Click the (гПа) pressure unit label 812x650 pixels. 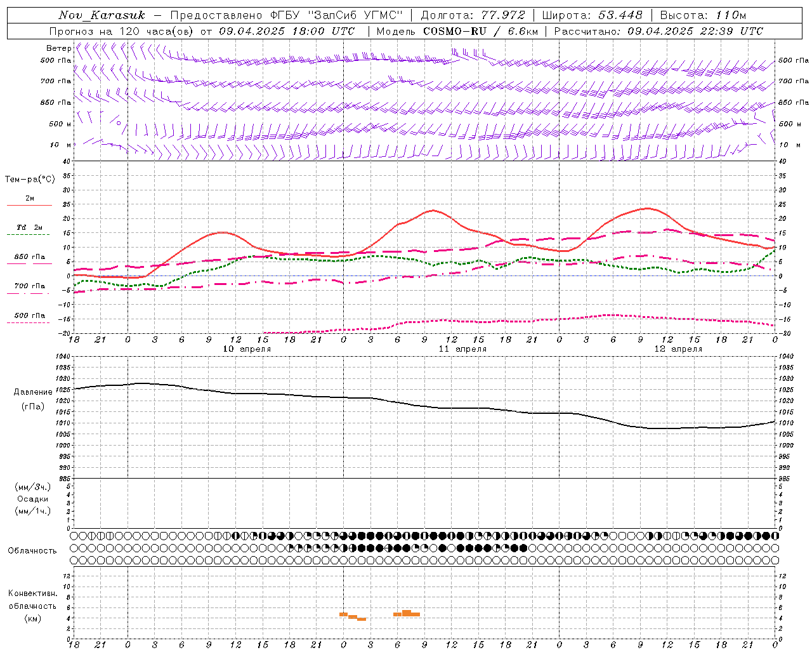tap(33, 406)
